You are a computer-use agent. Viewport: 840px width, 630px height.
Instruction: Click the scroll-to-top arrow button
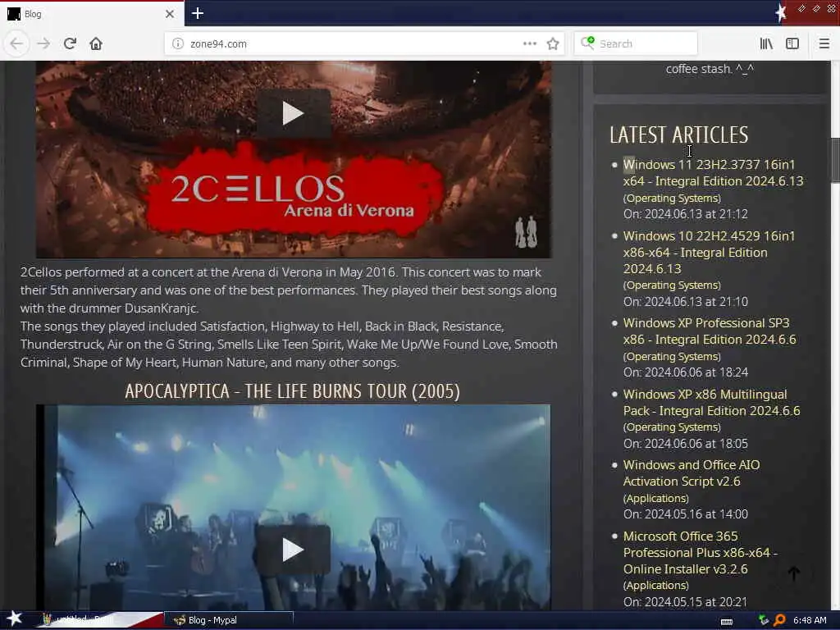(x=794, y=573)
